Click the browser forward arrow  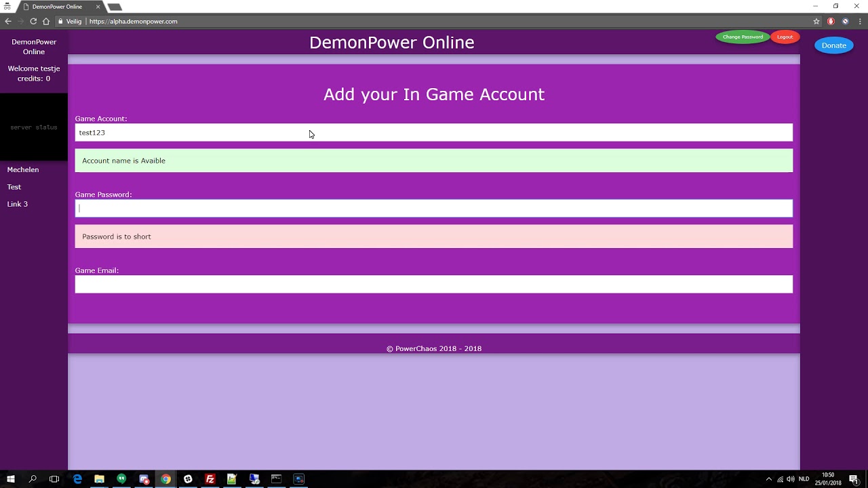pos(20,21)
